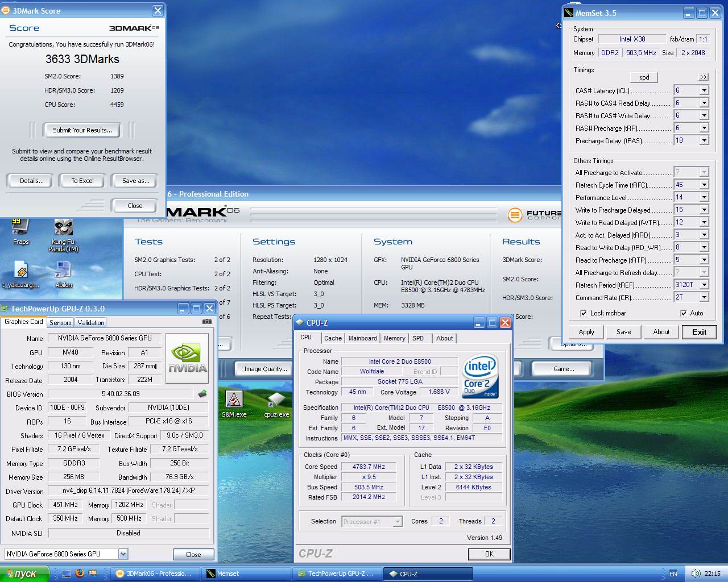Open Firefox from the quick launch bar
Image resolution: width=728 pixels, height=582 pixels.
coord(80,573)
